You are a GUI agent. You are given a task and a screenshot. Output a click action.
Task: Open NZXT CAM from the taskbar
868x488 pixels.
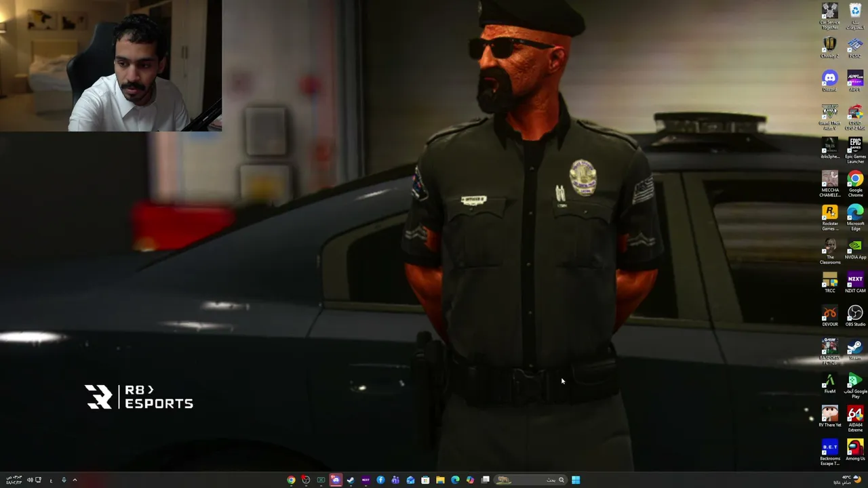pos(366,480)
